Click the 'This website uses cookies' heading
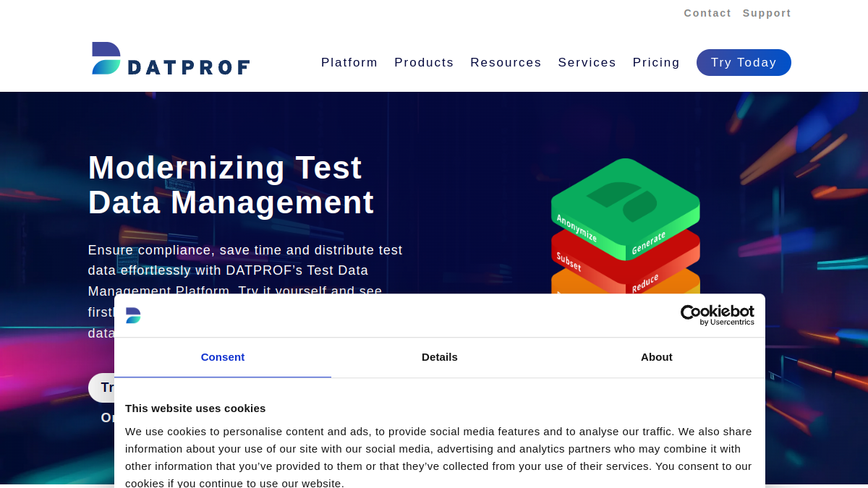868x488 pixels. point(195,408)
